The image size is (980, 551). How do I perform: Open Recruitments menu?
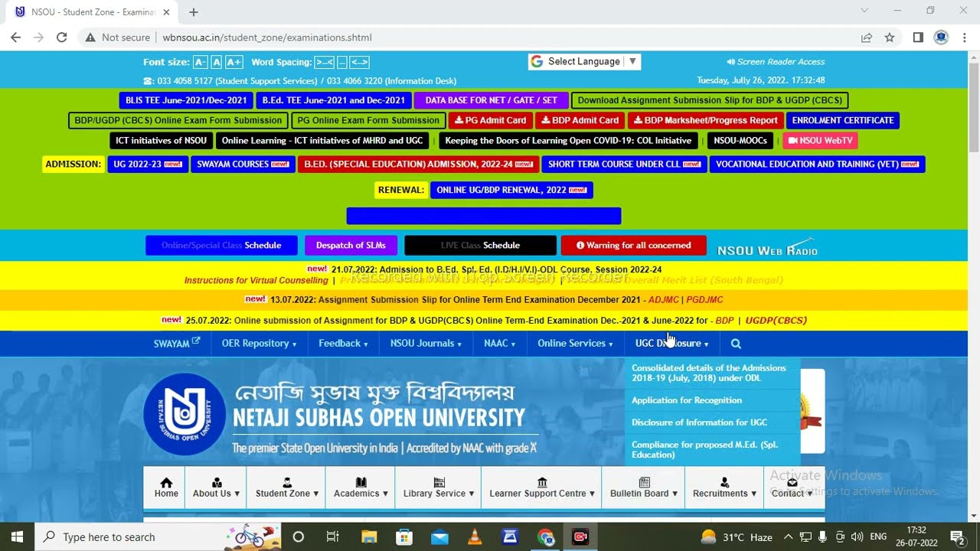[724, 487]
